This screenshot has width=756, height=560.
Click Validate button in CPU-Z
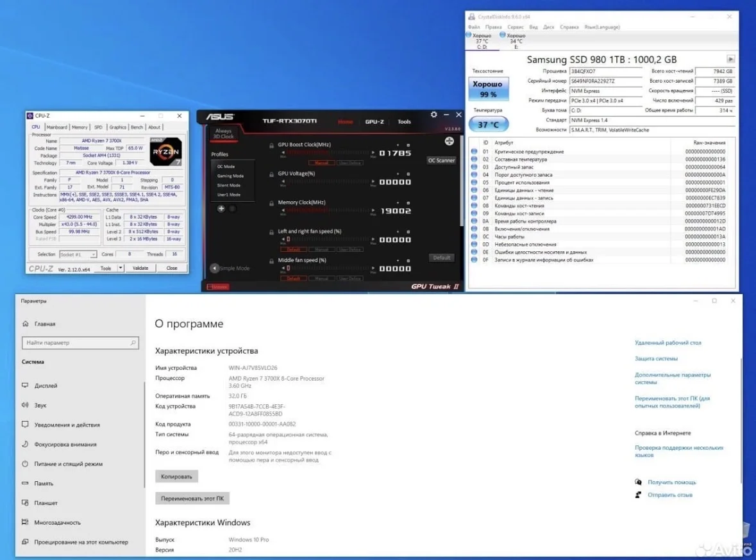pos(140,268)
